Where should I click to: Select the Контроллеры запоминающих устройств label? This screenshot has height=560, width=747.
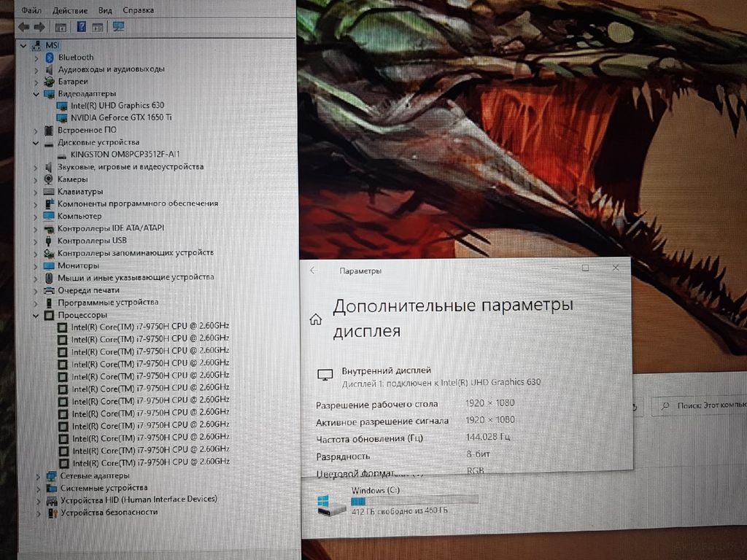pyautogui.click(x=135, y=253)
